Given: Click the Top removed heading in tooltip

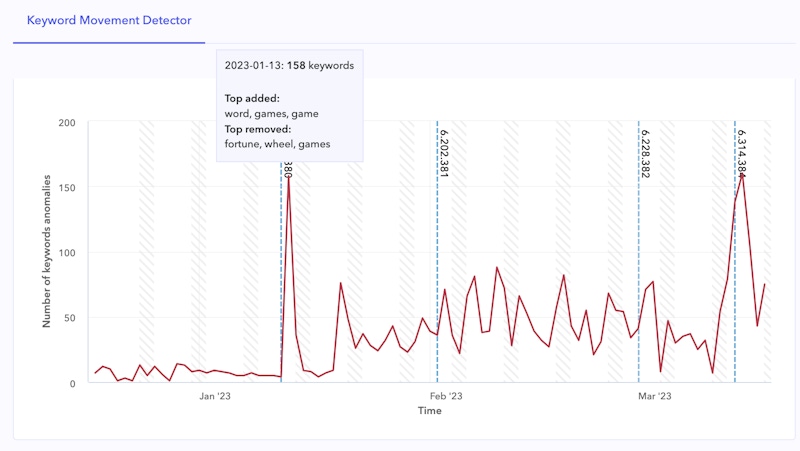Looking at the screenshot, I should click(x=258, y=129).
